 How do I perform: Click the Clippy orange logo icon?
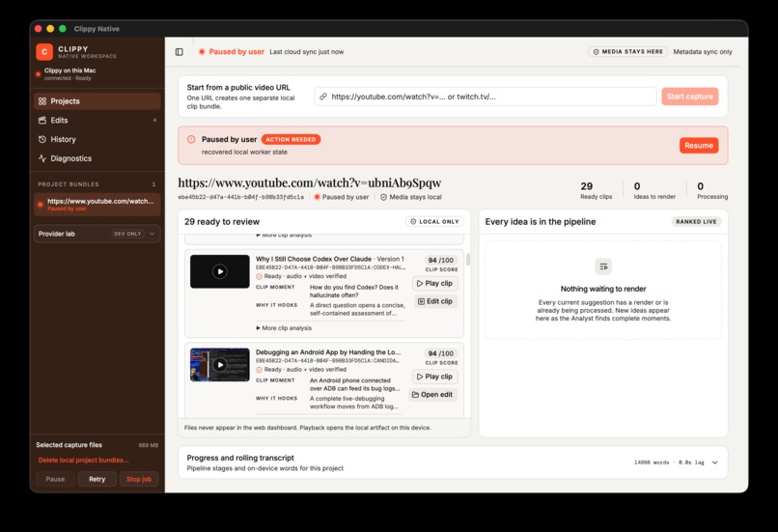point(44,51)
